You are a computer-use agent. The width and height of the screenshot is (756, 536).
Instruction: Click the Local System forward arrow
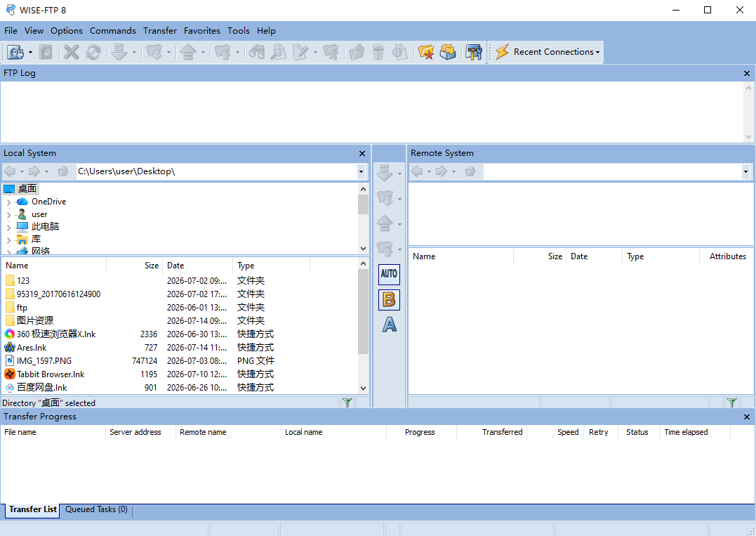pyautogui.click(x=34, y=171)
